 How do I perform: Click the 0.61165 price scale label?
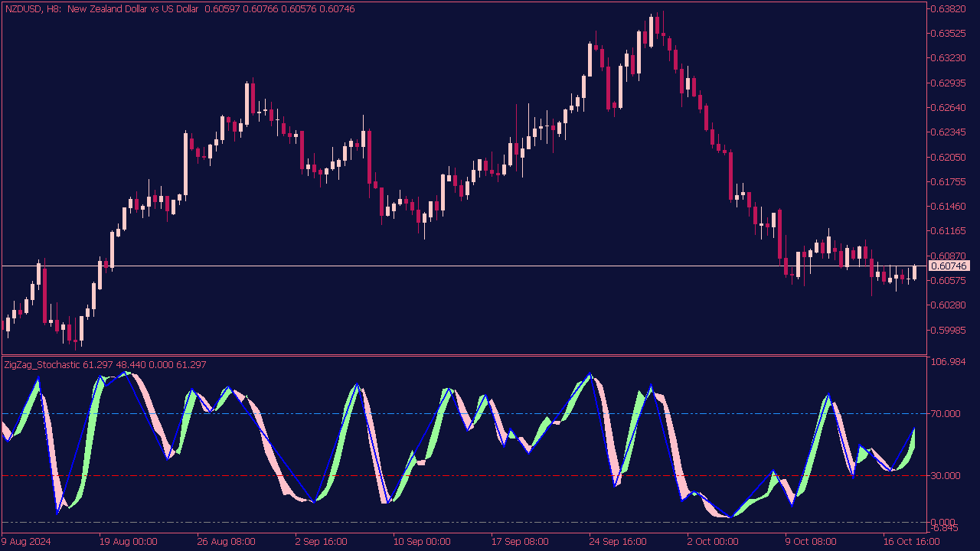[x=948, y=231]
